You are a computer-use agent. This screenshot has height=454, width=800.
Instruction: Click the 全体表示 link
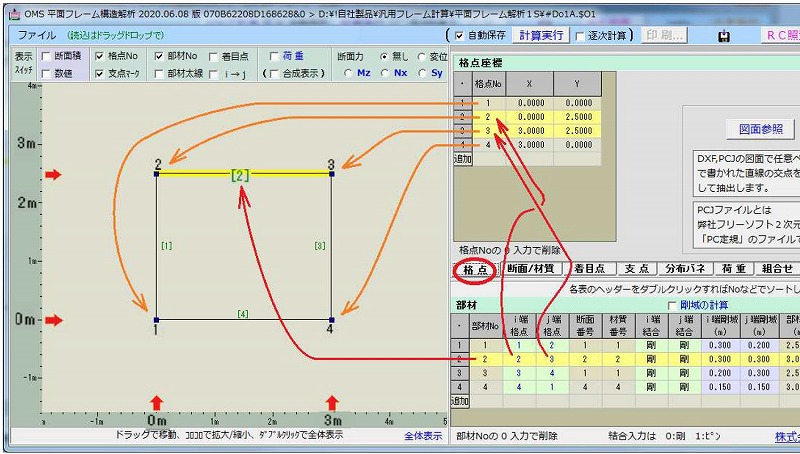(423, 436)
